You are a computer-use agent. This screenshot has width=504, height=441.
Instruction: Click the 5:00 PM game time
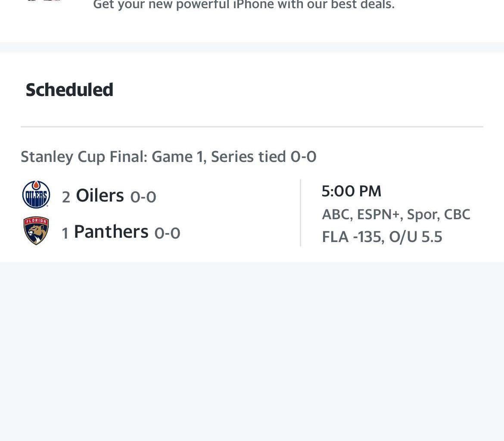coord(351,191)
